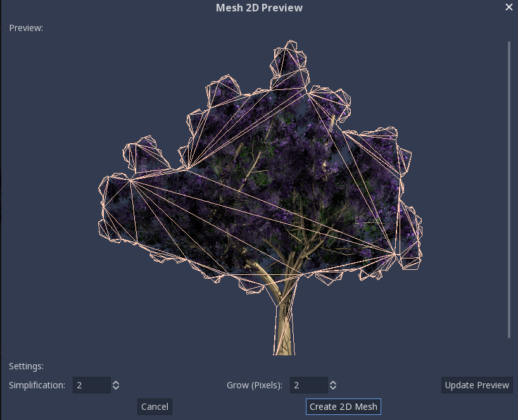Click inside the Grow (Pixels) input field
518x420 pixels.
[x=310, y=385]
